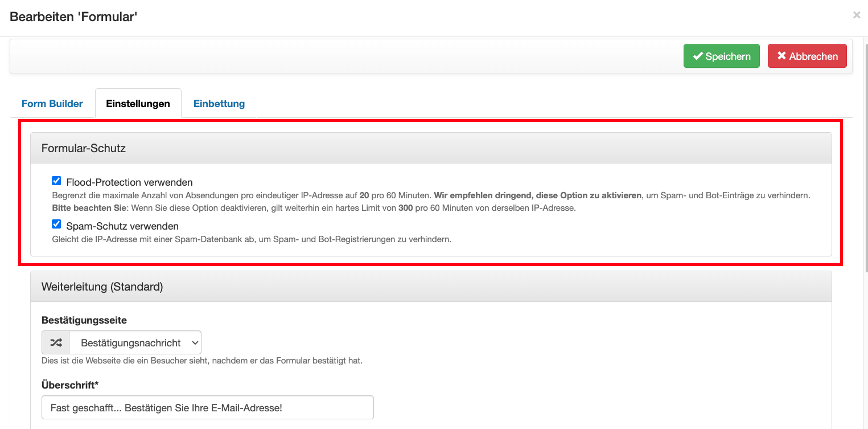Open the Bestätigungsnachricht dropdown
Screen dimensions: 868x429
coord(135,342)
